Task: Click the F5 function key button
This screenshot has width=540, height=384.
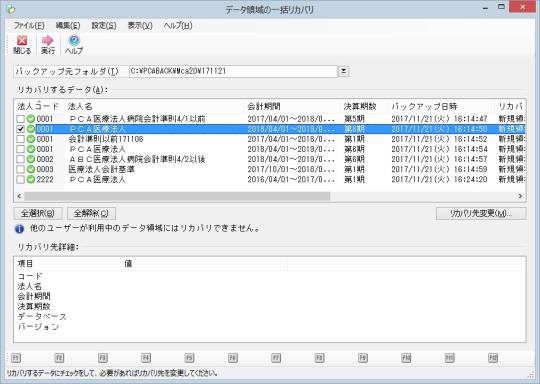Action: point(189,358)
